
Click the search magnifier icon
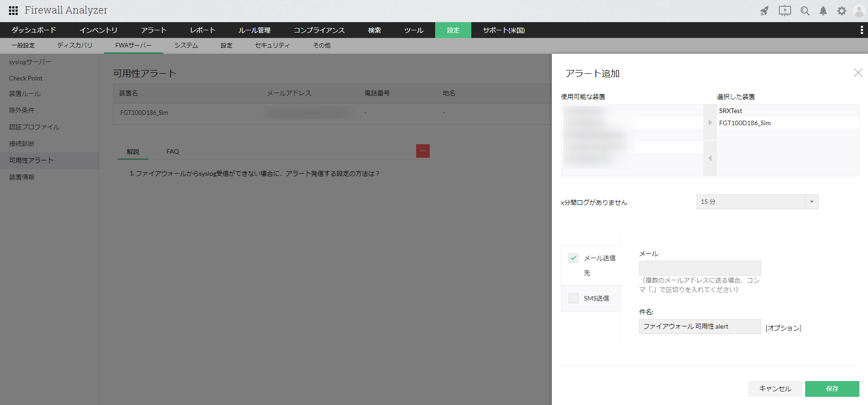pos(805,11)
